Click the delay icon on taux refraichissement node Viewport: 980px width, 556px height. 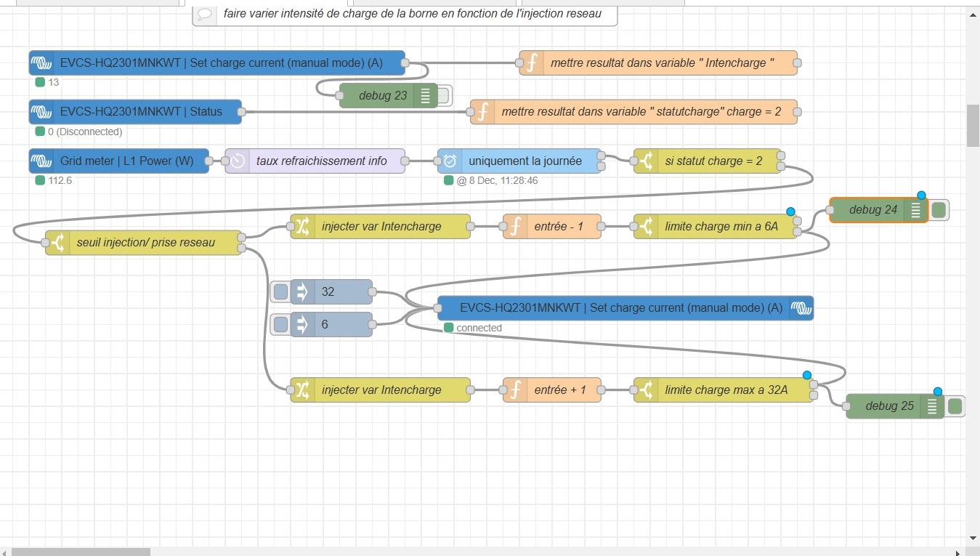click(x=238, y=161)
